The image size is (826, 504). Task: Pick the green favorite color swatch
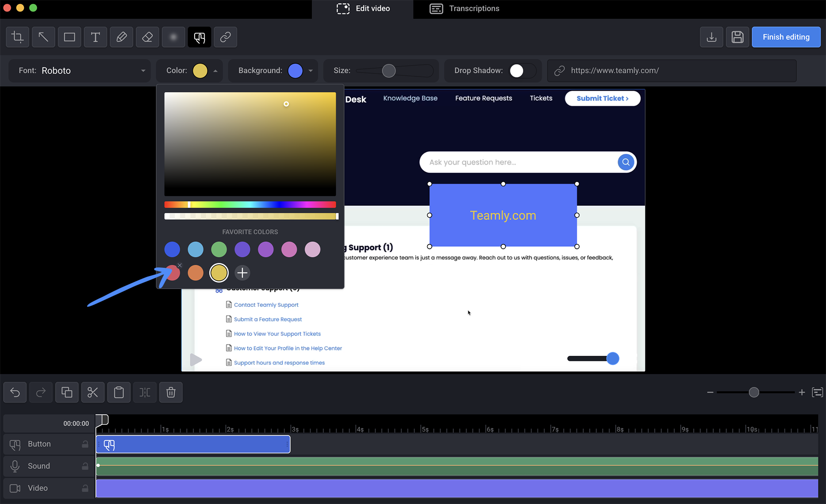coord(219,249)
